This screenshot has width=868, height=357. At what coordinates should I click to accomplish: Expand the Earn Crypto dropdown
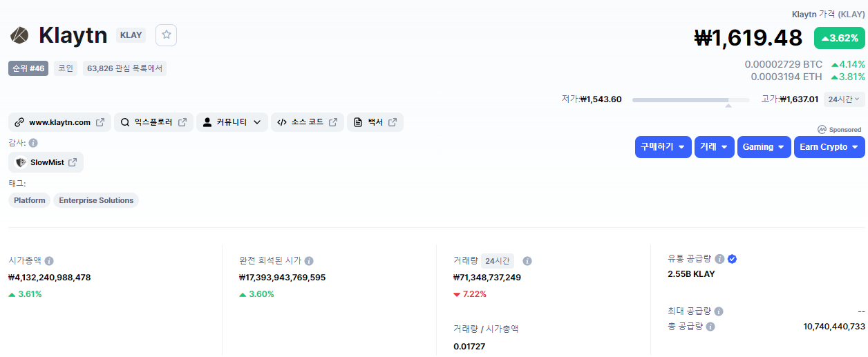829,147
